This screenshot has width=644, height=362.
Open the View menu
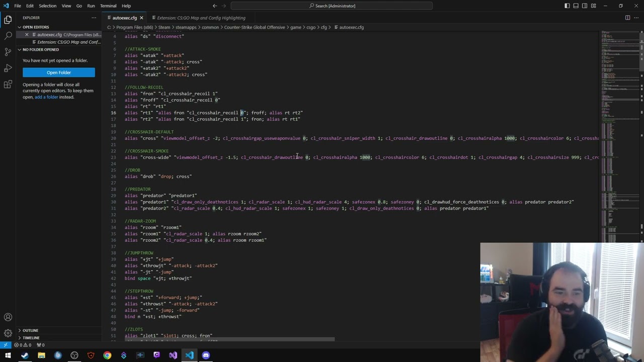click(x=66, y=6)
